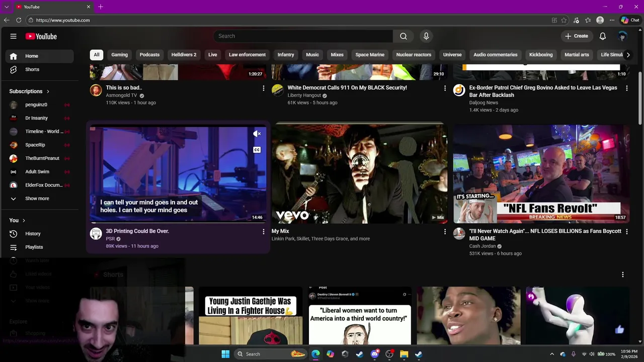Open a new browser tab

101,7
